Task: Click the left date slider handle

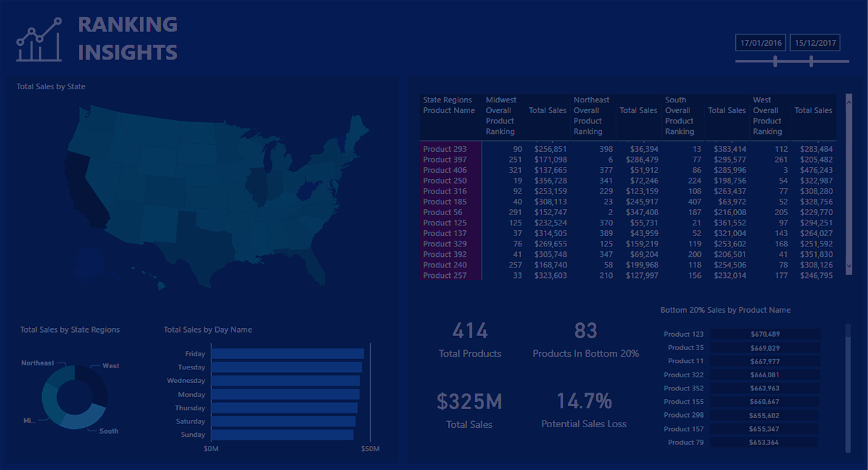Action: (x=775, y=61)
